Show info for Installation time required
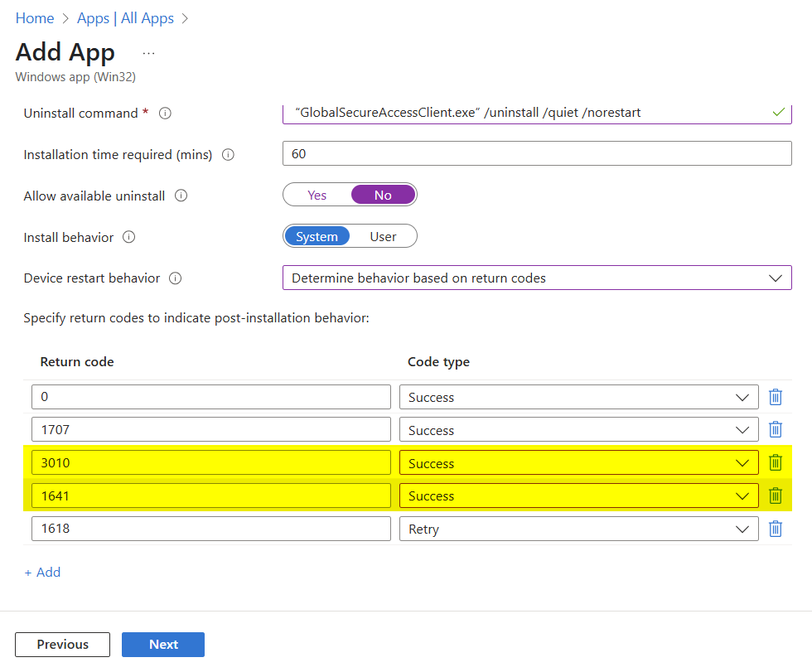 click(228, 154)
